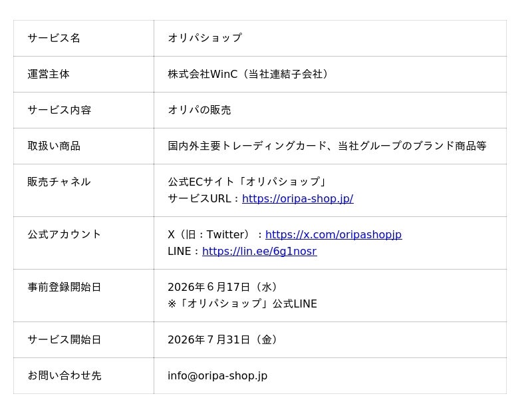Click the お問い合わせ先 row label

pos(65,375)
